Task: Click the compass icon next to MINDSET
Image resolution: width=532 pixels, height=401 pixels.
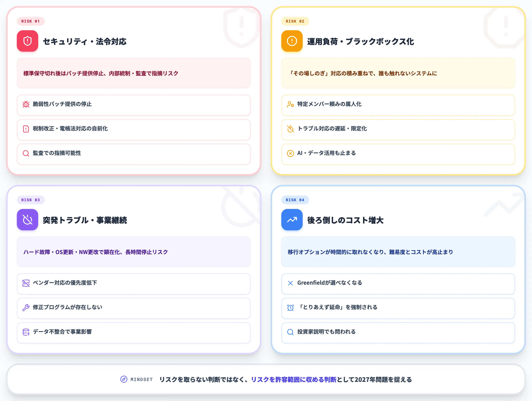Action: pyautogui.click(x=124, y=379)
